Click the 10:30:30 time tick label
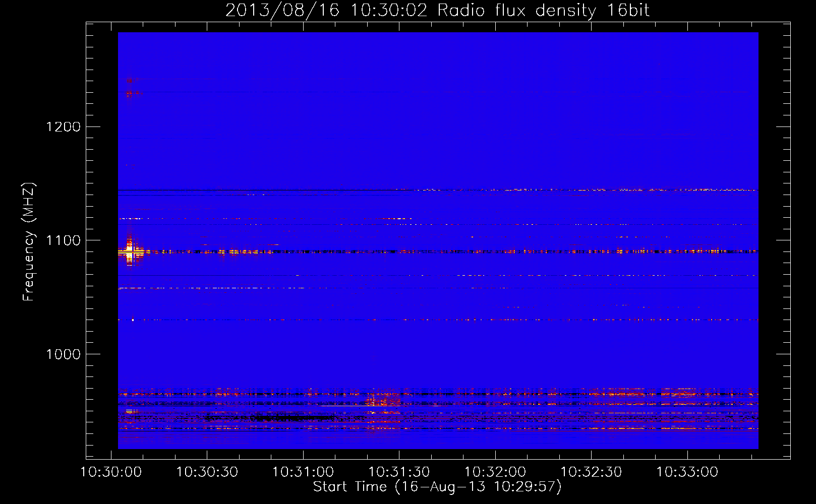This screenshot has height=504, width=816. pyautogui.click(x=207, y=472)
